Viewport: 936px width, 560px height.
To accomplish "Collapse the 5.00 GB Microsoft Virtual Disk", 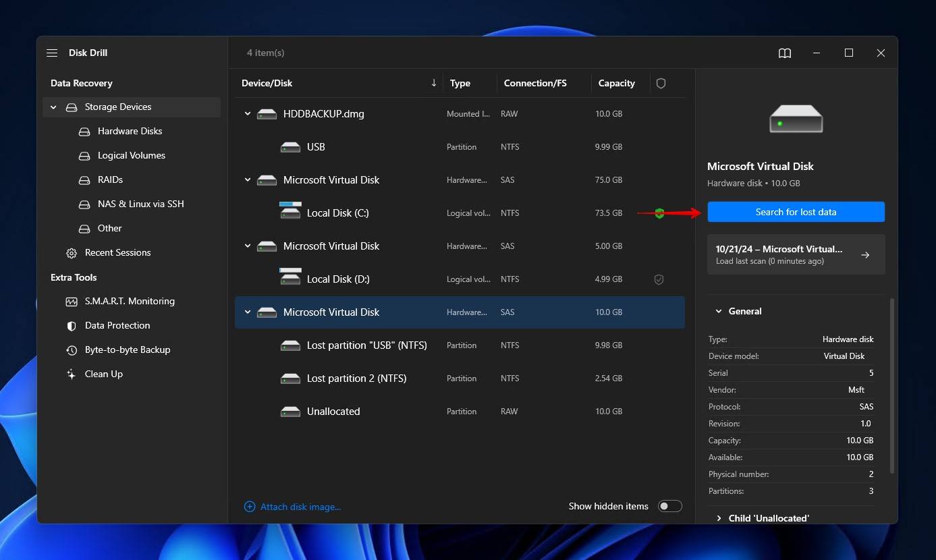I will pos(248,246).
